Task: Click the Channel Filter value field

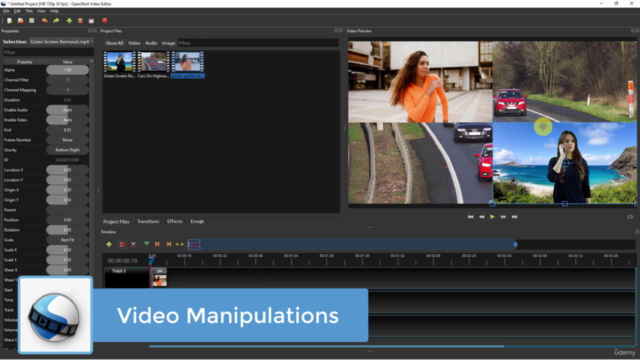Action: coord(67,80)
